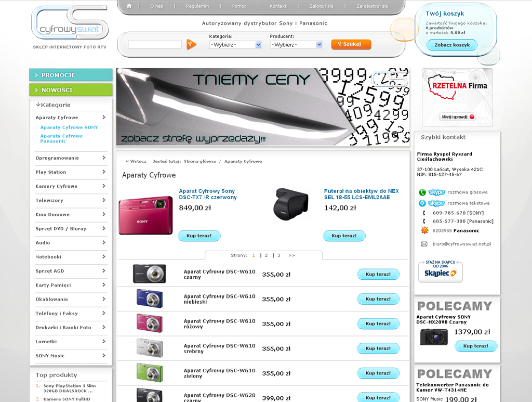This screenshot has width=532, height=402.
Task: Open the Regulamin menu item
Action: pos(197,6)
